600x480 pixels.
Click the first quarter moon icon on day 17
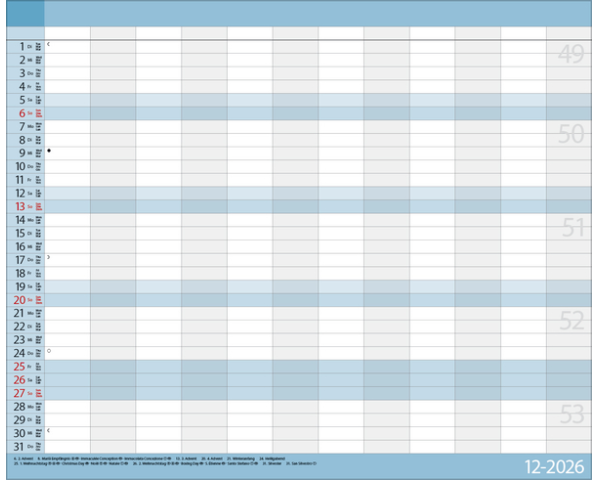[48, 258]
